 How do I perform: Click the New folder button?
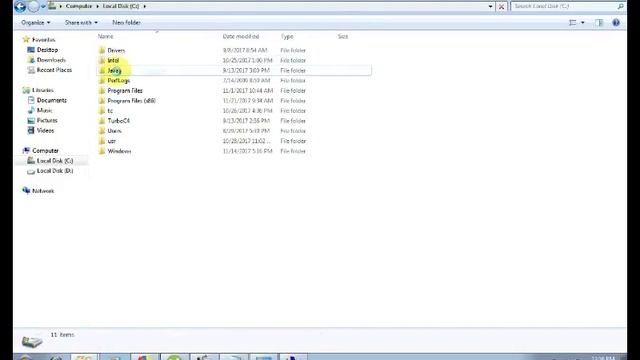point(126,22)
